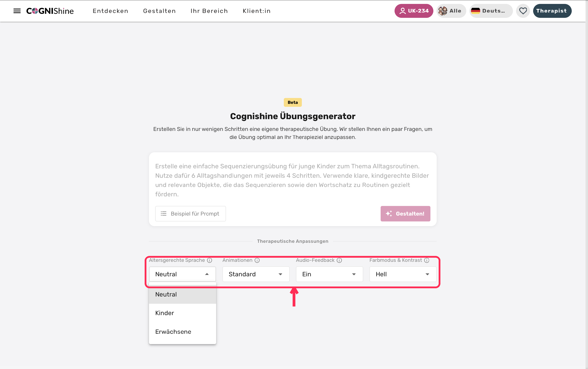588x369 pixels.
Task: Click the Beispiel für Prompt button
Action: point(190,214)
